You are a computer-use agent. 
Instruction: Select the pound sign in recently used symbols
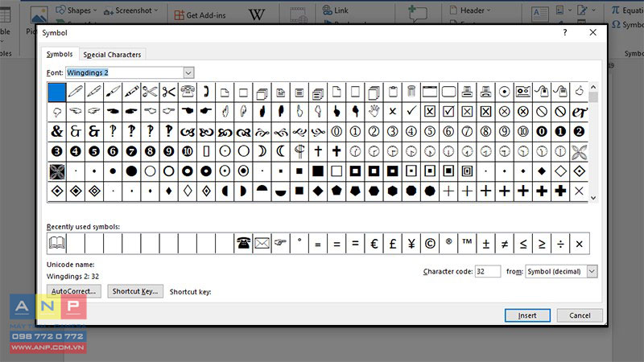click(393, 244)
